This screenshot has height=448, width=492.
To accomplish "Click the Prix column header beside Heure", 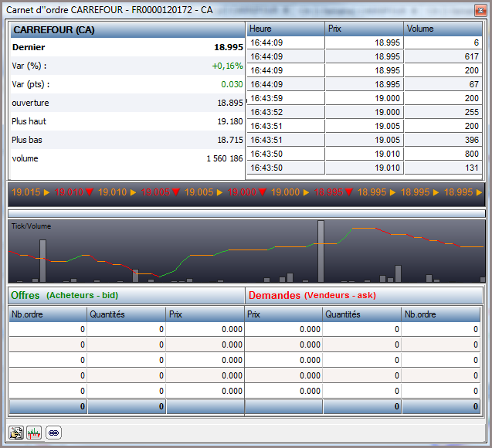I will [x=364, y=29].
